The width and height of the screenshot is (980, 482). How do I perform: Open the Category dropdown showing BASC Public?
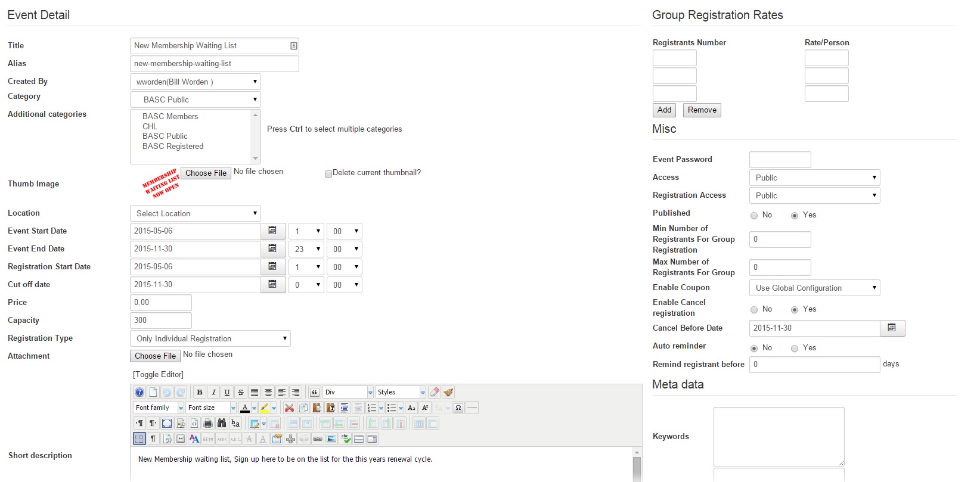click(x=196, y=99)
